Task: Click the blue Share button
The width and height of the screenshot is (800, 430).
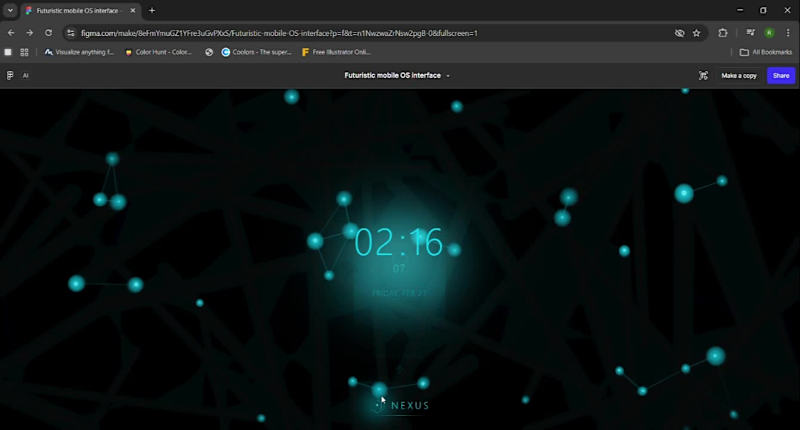Action: click(x=781, y=75)
